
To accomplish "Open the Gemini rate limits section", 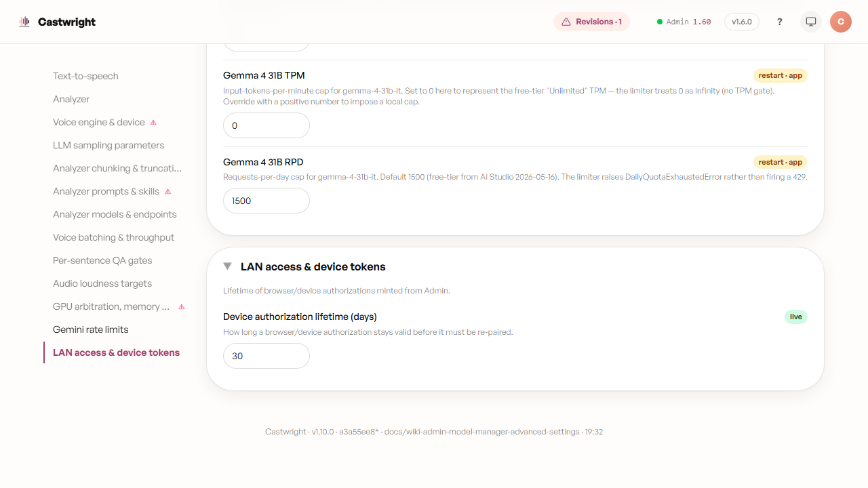I will click(91, 329).
